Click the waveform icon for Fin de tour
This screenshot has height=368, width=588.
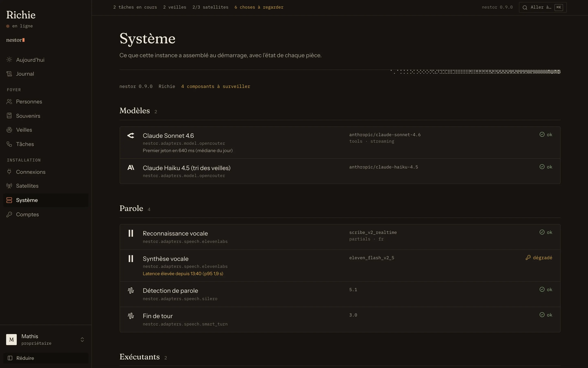131,316
